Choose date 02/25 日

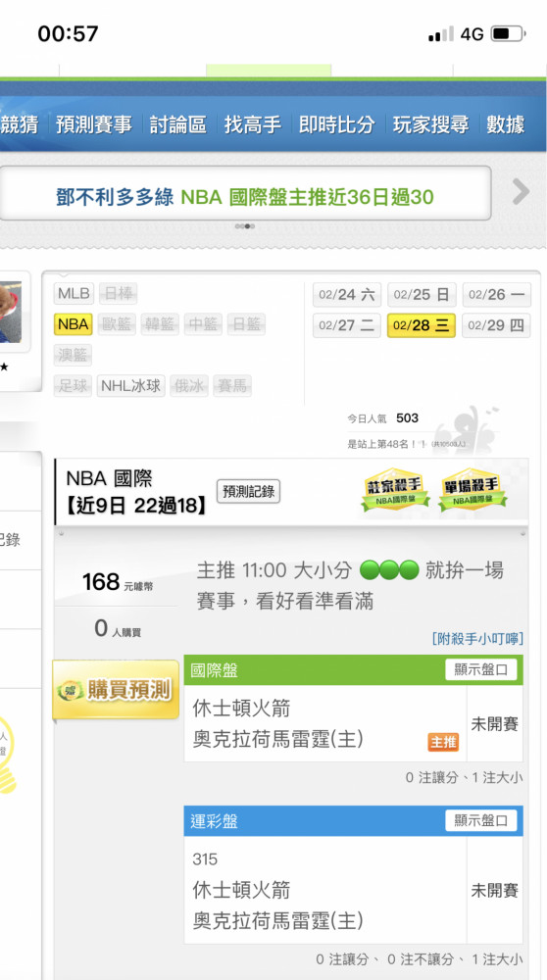(x=422, y=294)
